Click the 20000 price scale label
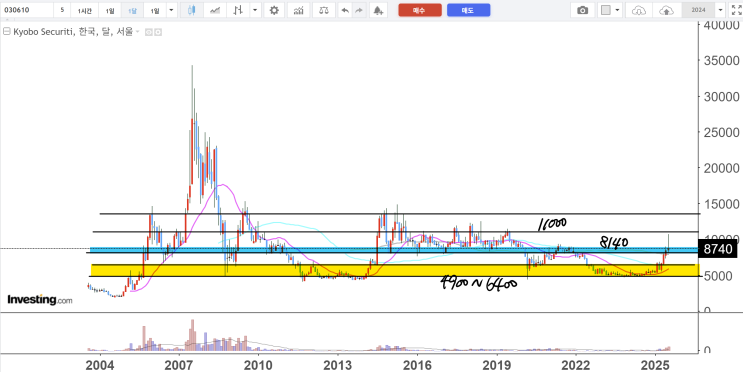This screenshot has height=372, width=743. click(721, 168)
